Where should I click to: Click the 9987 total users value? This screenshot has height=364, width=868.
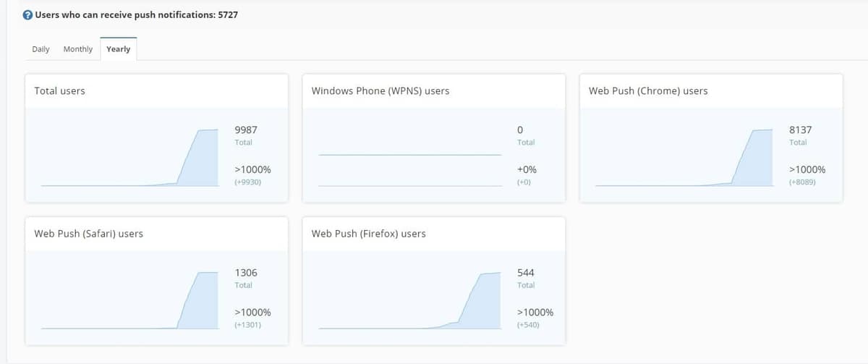pyautogui.click(x=246, y=130)
